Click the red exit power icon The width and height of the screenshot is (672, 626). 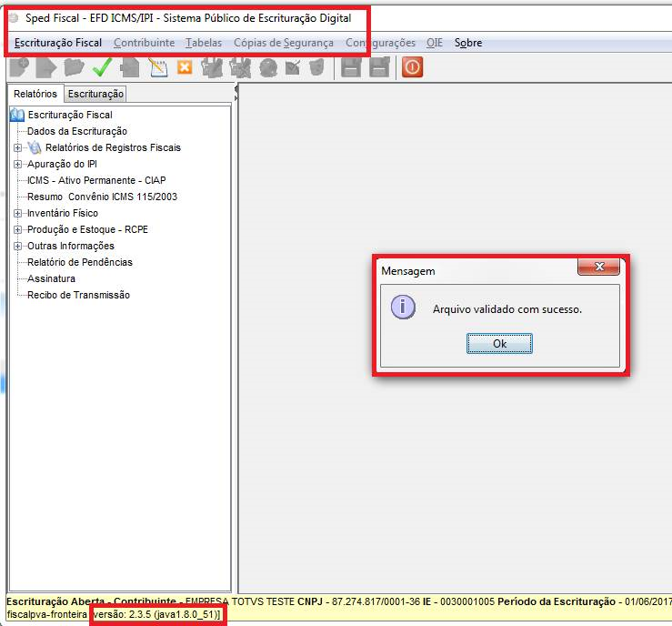point(412,67)
